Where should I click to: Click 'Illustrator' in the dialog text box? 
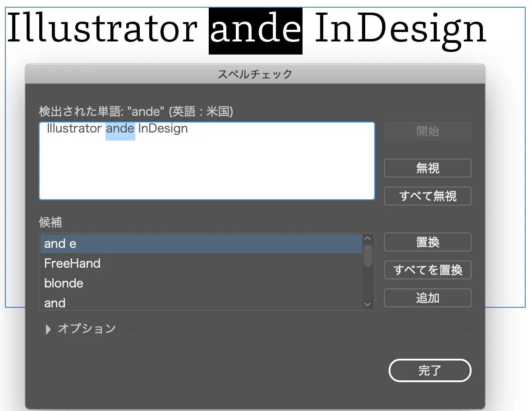[74, 128]
